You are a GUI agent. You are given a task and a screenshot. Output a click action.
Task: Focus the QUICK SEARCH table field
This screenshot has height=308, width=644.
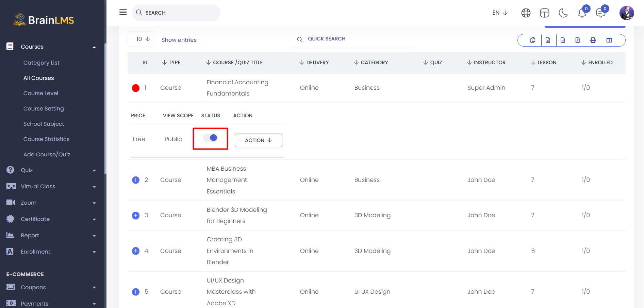click(x=352, y=39)
